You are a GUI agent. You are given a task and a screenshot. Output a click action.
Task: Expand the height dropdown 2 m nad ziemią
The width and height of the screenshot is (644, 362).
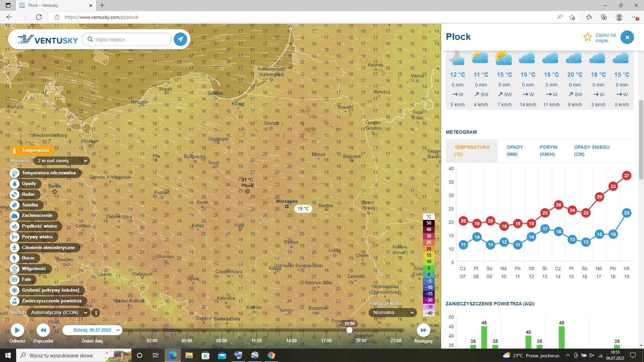click(x=62, y=161)
